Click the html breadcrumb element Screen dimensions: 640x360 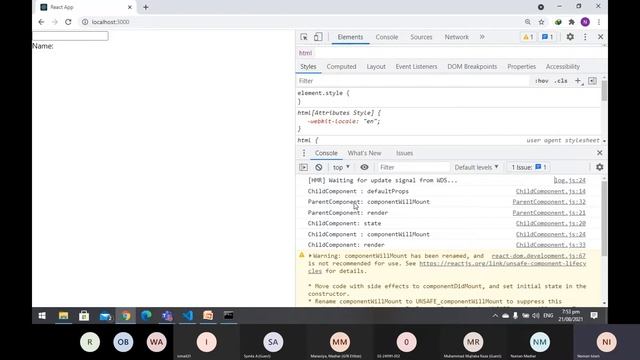(x=305, y=53)
